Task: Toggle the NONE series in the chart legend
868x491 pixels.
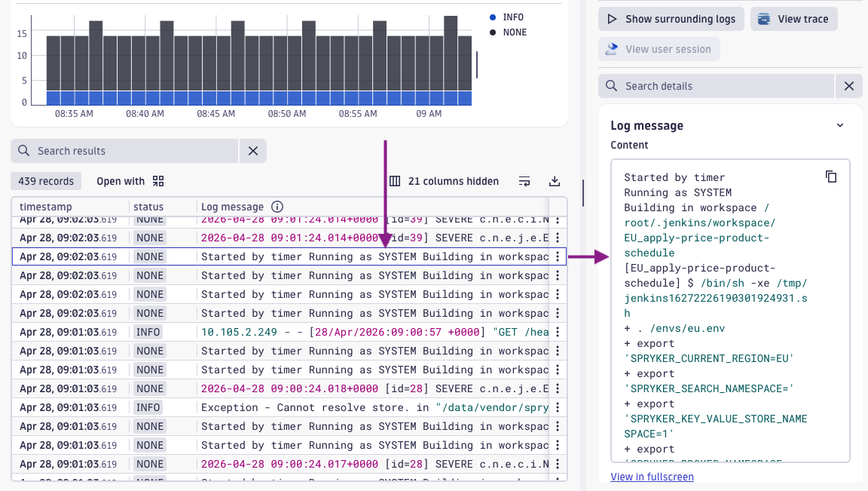Action: click(514, 32)
